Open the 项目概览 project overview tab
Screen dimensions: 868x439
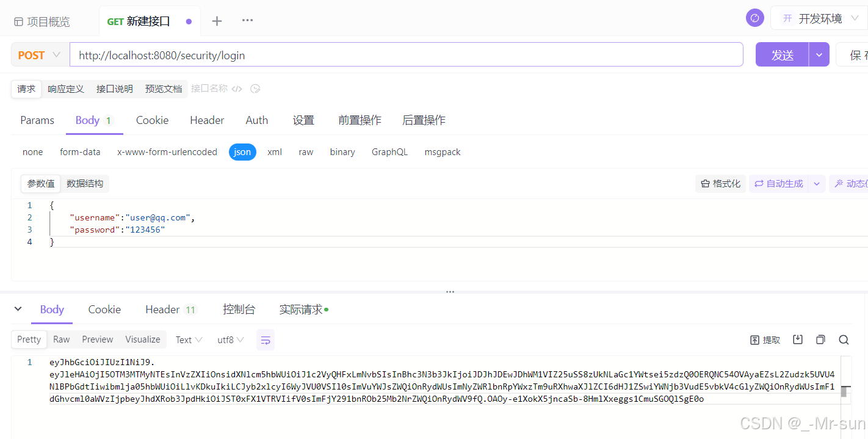coord(42,21)
